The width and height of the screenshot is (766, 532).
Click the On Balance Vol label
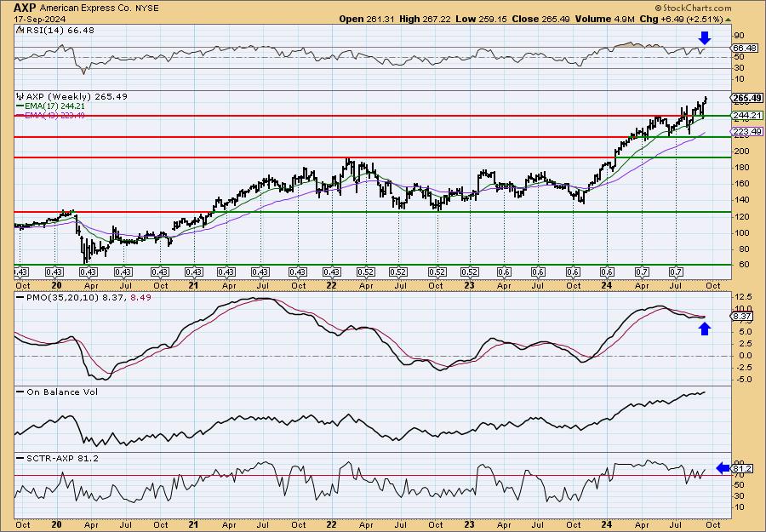(62, 392)
